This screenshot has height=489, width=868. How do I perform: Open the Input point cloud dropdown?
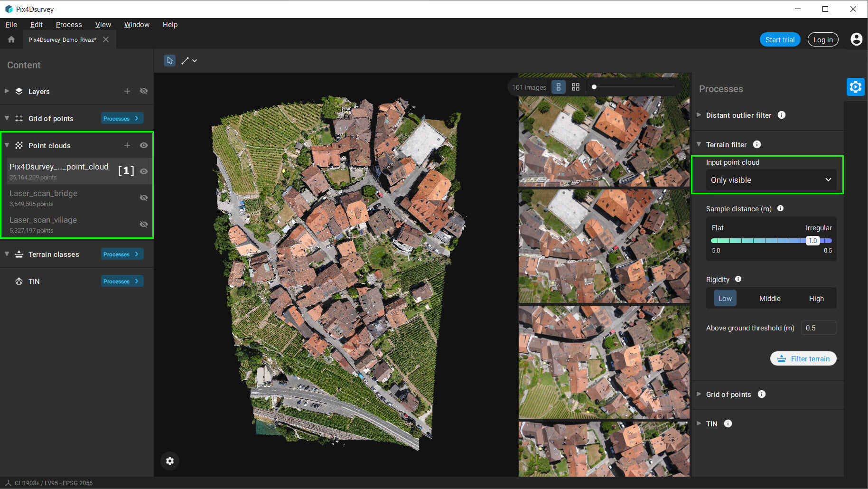point(771,180)
